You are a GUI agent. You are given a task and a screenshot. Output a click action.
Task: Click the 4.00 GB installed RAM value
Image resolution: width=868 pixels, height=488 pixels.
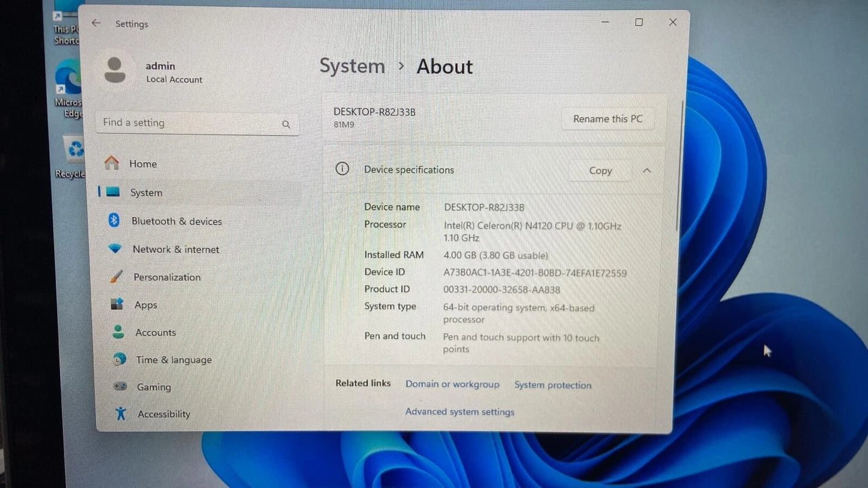(496, 255)
